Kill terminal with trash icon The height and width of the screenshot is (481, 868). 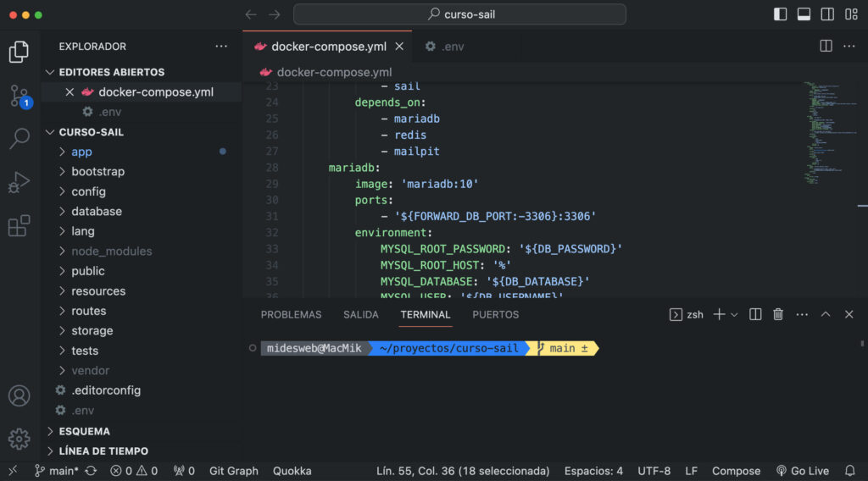778,314
